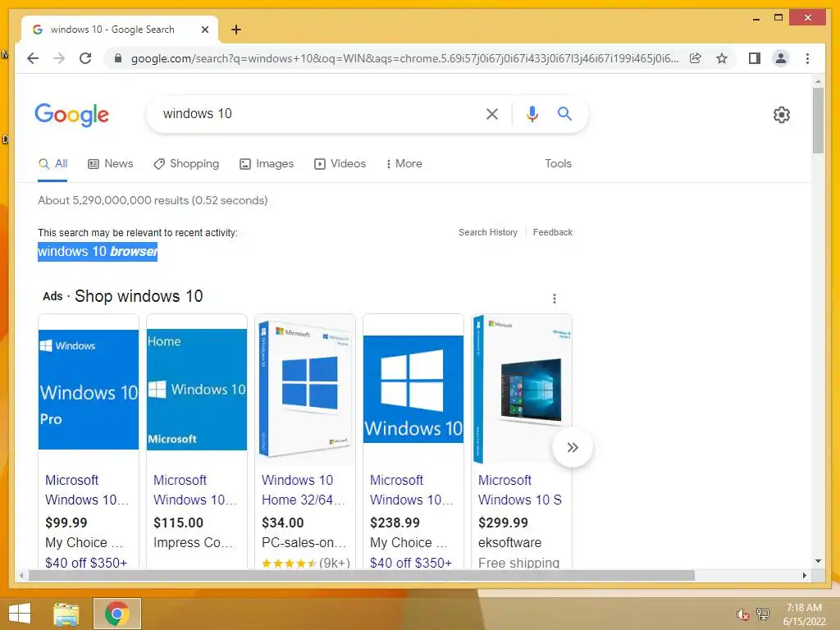Open Microsoft Windows 10 S listing
This screenshot has height=630, width=840.
[x=520, y=490]
